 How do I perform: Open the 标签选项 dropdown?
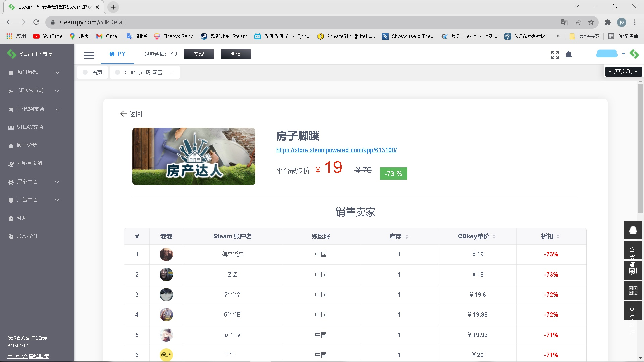click(623, 72)
